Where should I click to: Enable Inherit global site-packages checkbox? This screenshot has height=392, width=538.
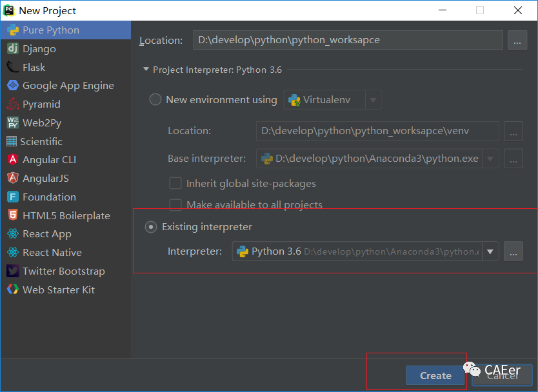tap(175, 184)
